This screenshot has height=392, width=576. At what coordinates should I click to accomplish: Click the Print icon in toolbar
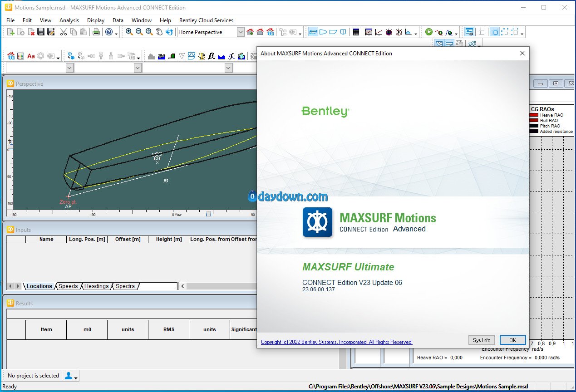tap(96, 32)
